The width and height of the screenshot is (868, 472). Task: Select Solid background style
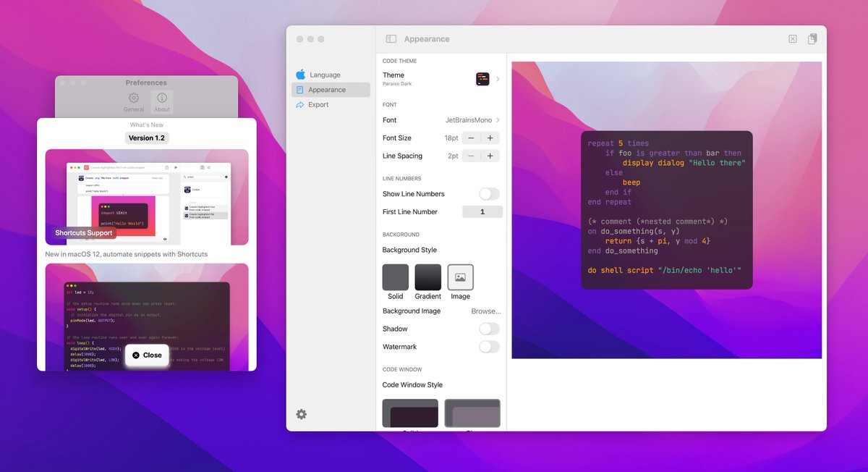point(396,277)
